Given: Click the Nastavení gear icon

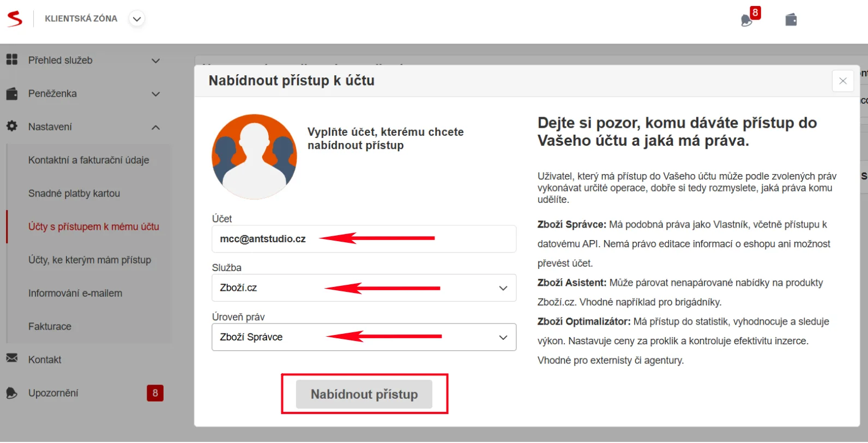Looking at the screenshot, I should (12, 126).
